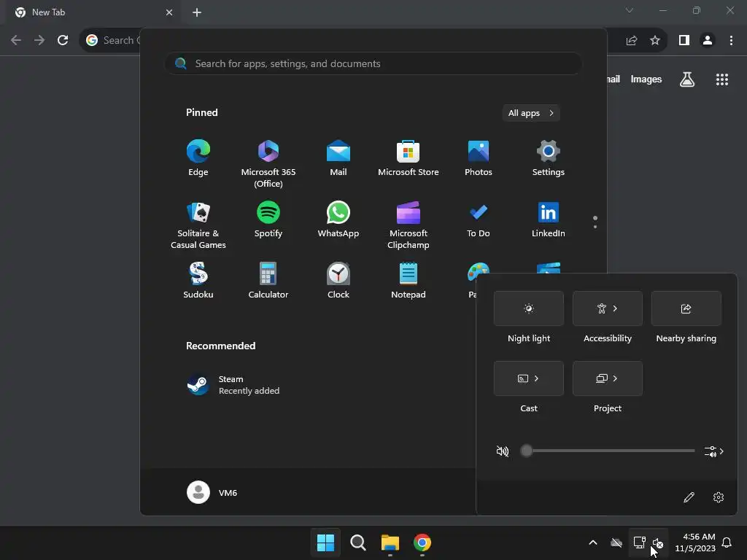Open Steam from Recommended section
Image resolution: width=747 pixels, height=560 pixels.
[233, 385]
